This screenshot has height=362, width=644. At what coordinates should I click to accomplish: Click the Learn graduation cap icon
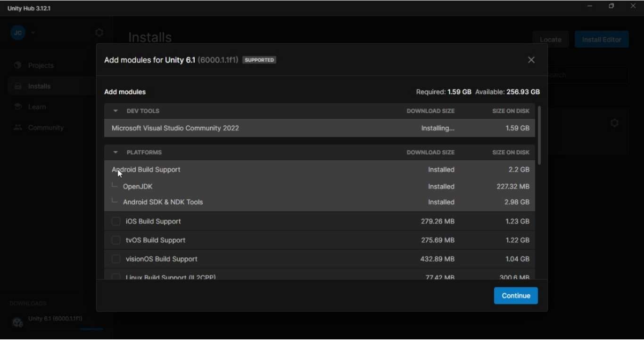[18, 107]
